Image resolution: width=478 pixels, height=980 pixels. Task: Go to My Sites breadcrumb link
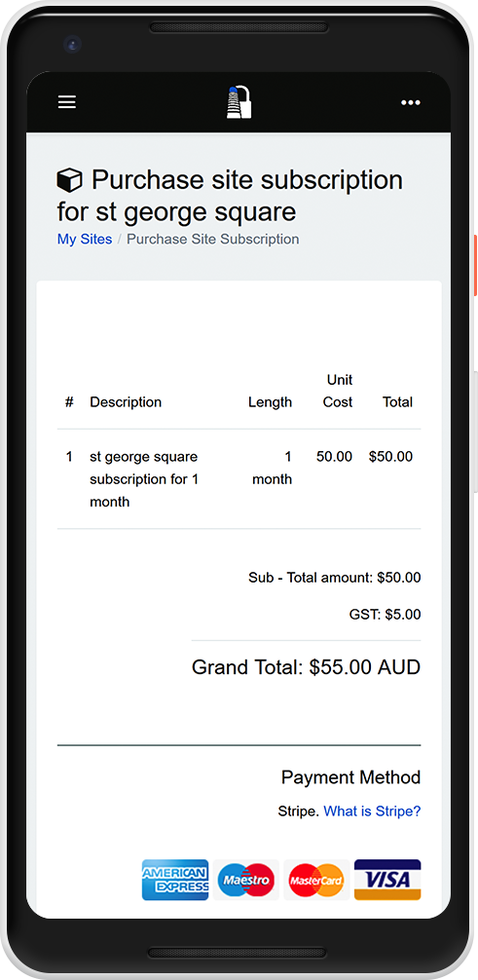85,240
